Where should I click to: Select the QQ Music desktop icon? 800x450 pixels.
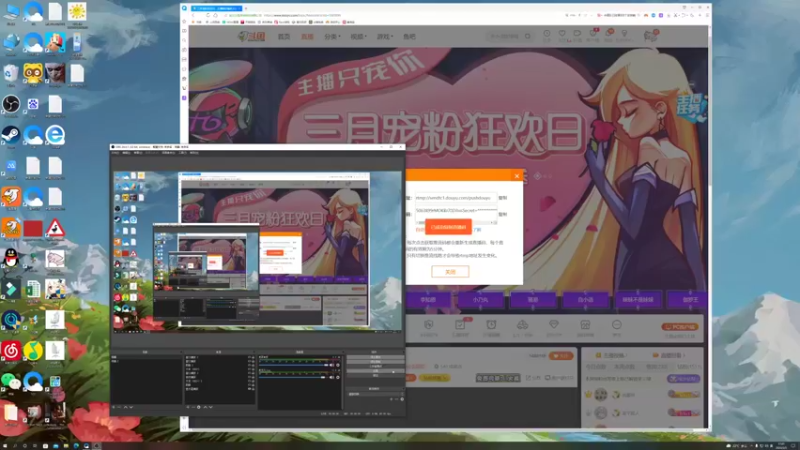(x=33, y=351)
